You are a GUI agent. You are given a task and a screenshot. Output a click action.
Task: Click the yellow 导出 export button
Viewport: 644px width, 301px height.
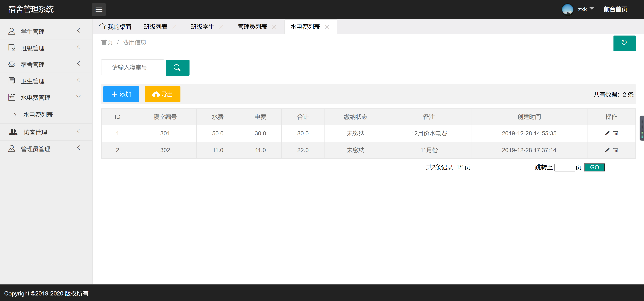coord(162,94)
